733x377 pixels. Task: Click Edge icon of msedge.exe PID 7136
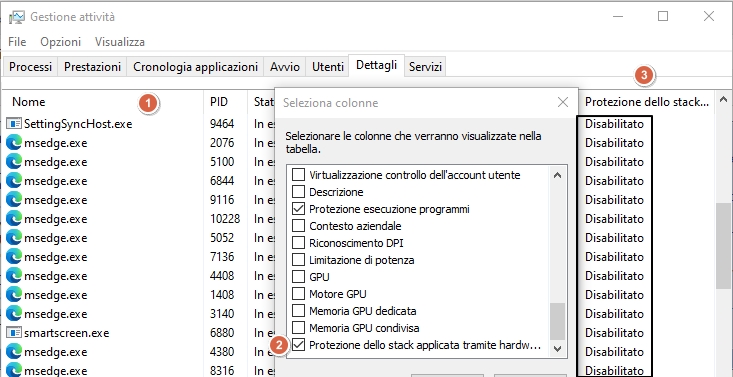[x=14, y=257]
